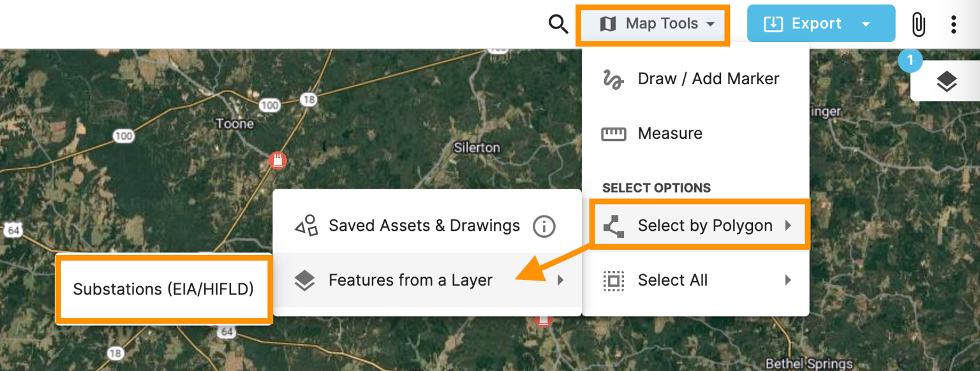Expand the Select All submenu chevron
The width and height of the screenshot is (980, 371).
pos(789,280)
